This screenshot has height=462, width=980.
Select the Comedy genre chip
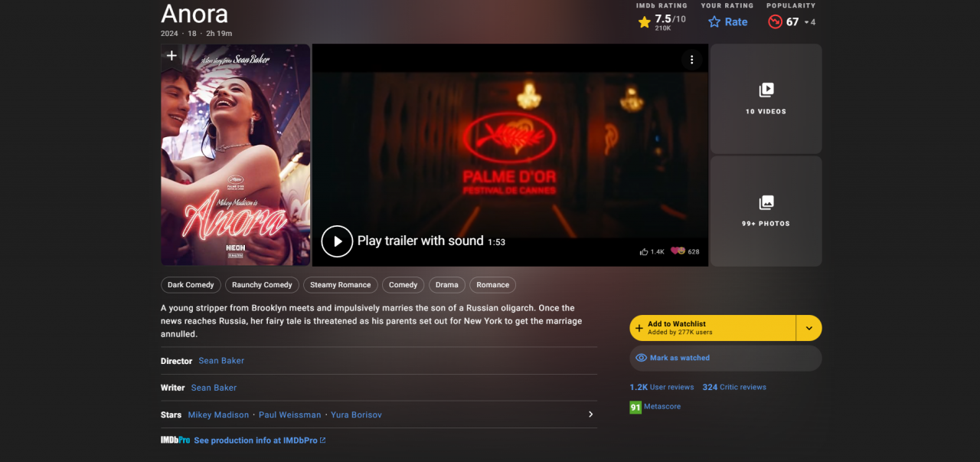(x=403, y=285)
